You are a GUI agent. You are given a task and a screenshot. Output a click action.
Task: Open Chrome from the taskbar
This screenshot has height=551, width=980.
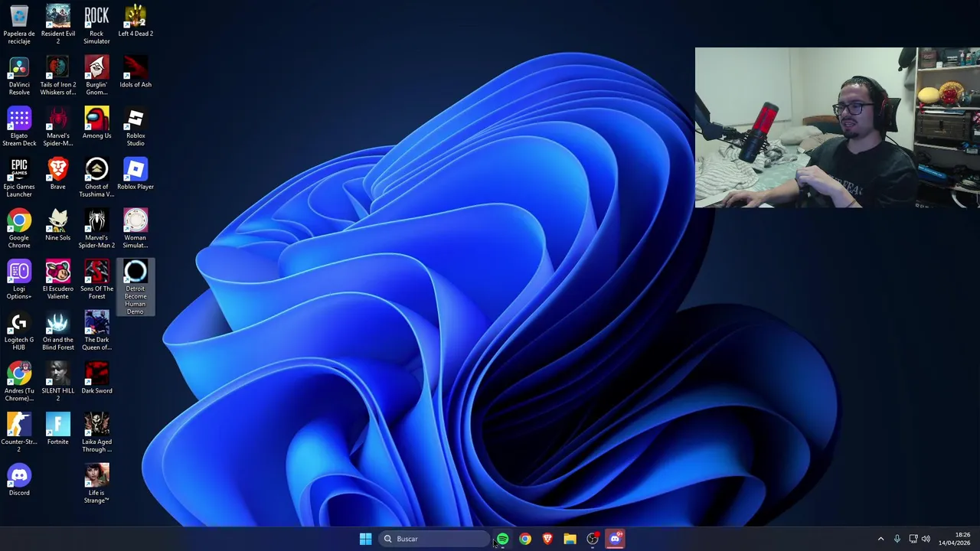point(524,539)
